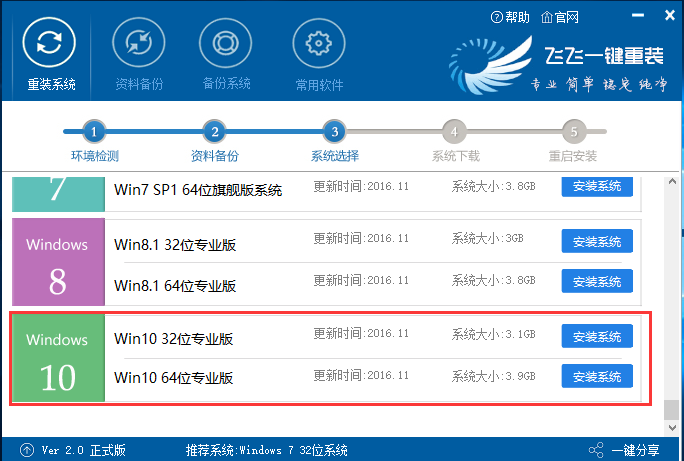The height and width of the screenshot is (461, 684).
Task: Install Win7 SP1 64位旗舰版系统
Action: [597, 186]
